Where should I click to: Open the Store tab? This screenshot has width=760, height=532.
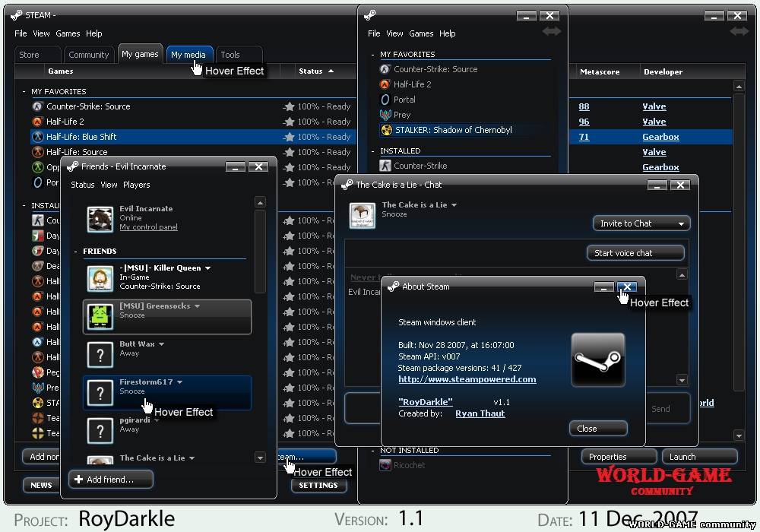coord(37,55)
